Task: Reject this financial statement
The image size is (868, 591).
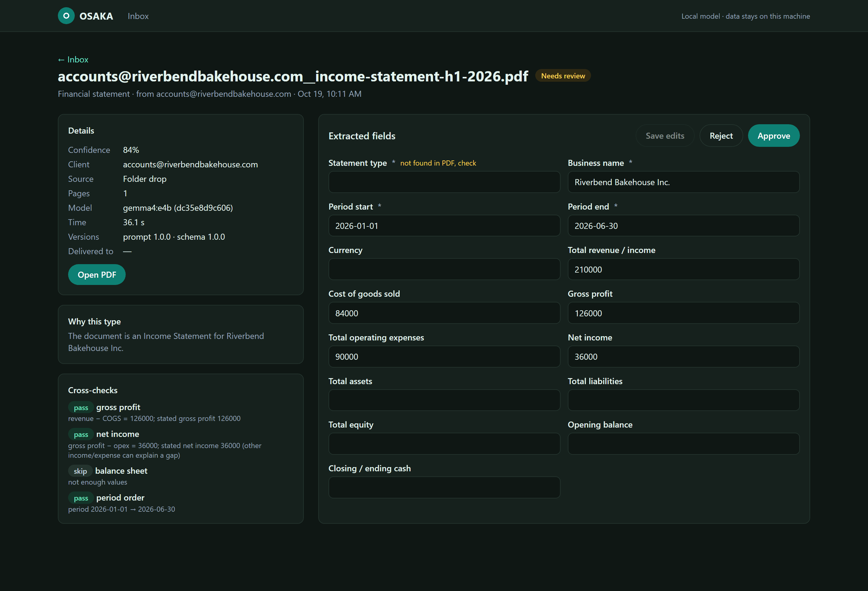Action: (721, 136)
